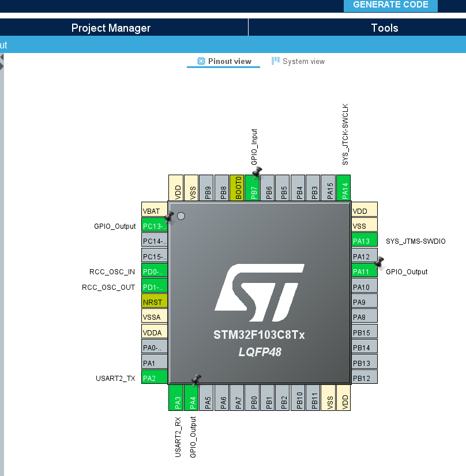Select pin PB10 on the bottom row
Viewport: 466px width, 476px height.
coord(298,398)
